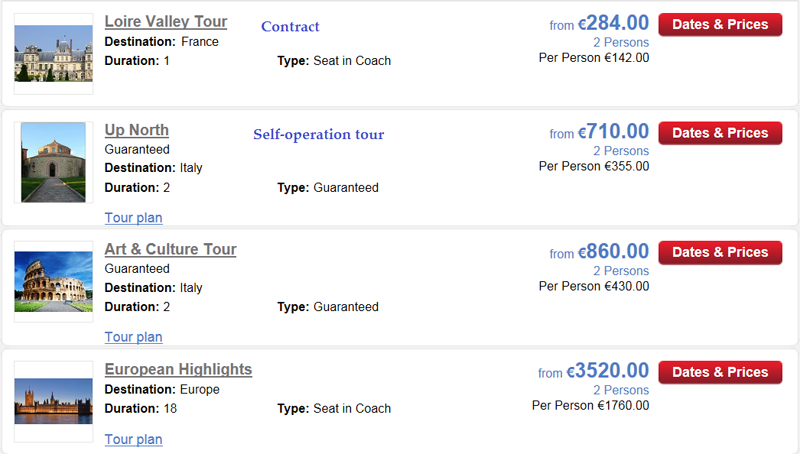Click the €710.00 price for Up North
Image resolution: width=800 pixels, height=454 pixels.
613,132
